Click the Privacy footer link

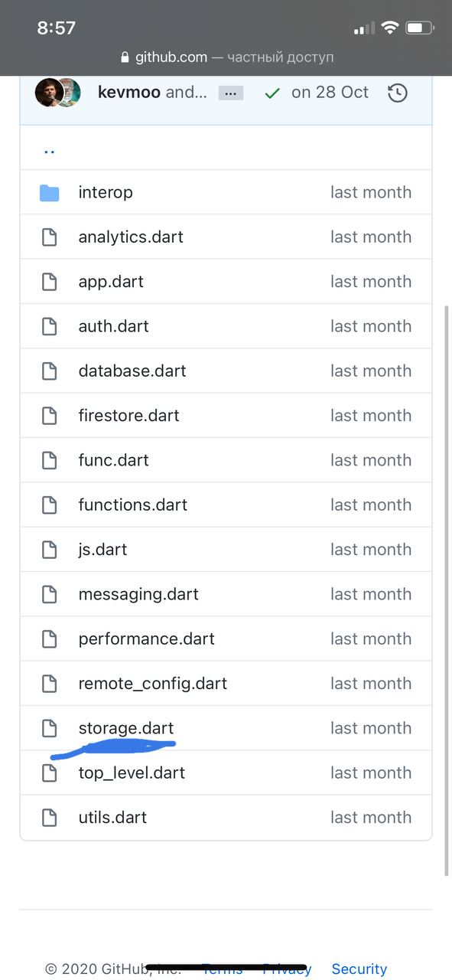(287, 969)
